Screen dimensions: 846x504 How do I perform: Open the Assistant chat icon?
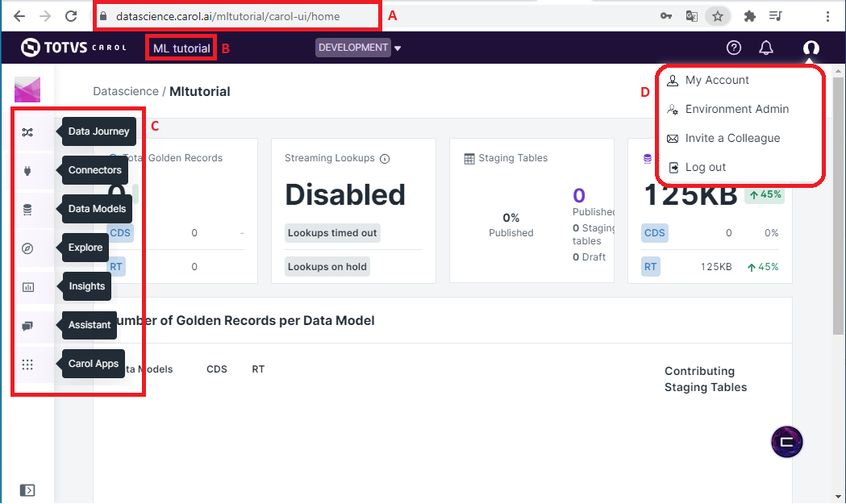(27, 326)
